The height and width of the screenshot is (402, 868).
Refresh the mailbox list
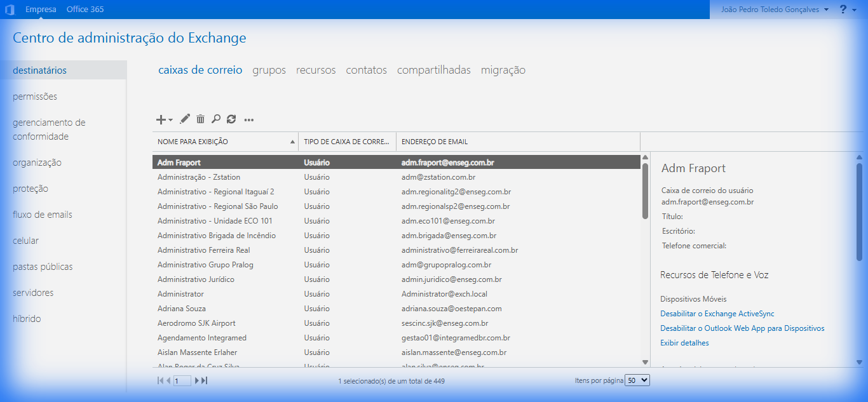coord(231,119)
